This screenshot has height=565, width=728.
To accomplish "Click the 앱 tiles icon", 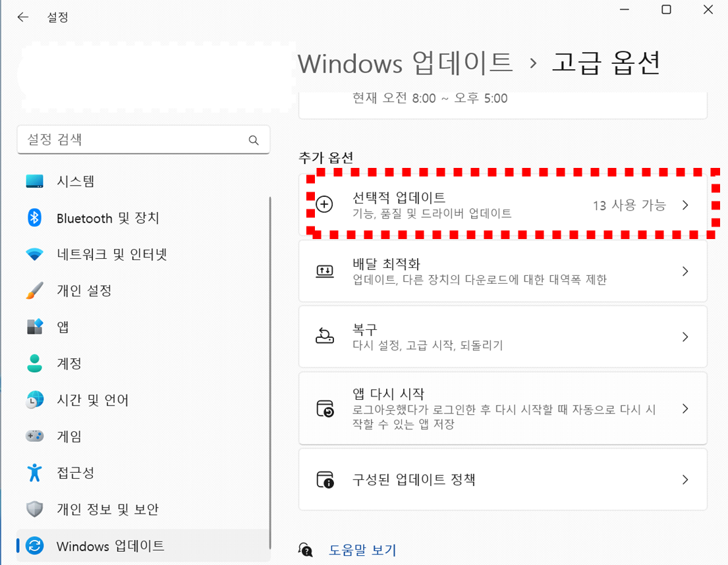I will tap(35, 327).
